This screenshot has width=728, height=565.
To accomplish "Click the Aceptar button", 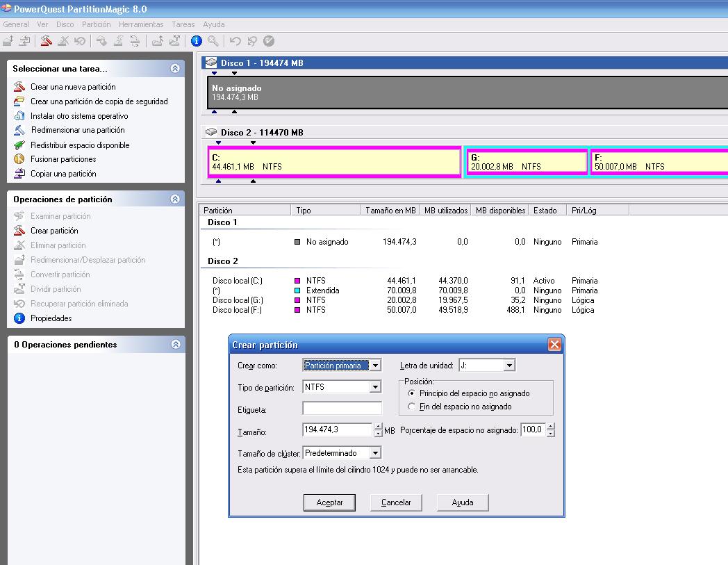I will [x=329, y=502].
